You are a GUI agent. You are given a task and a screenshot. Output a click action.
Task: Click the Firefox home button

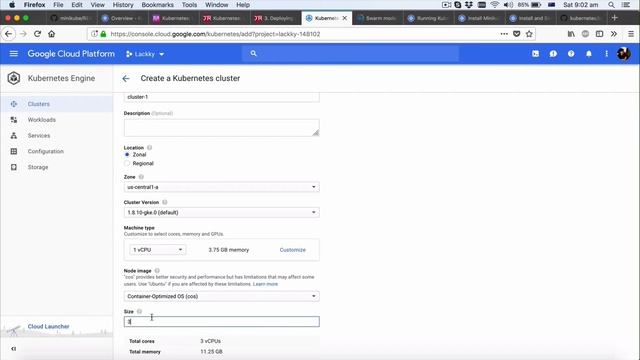coord(51,34)
